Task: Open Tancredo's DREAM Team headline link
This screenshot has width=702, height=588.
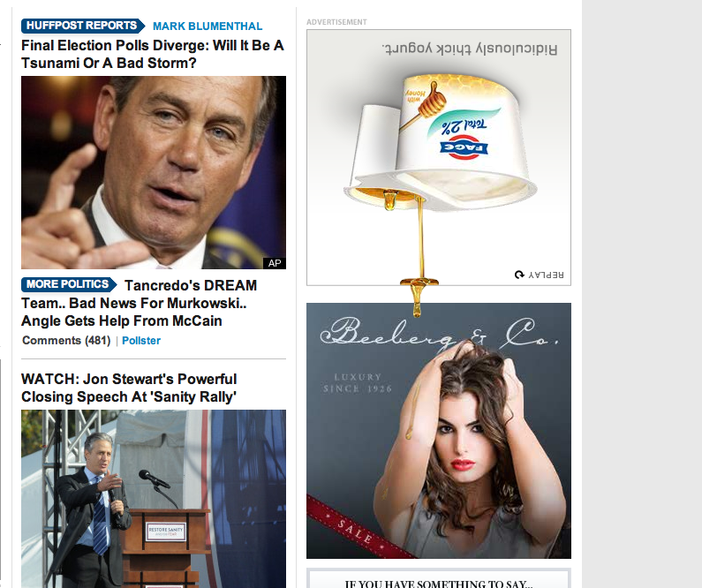Action: (140, 303)
